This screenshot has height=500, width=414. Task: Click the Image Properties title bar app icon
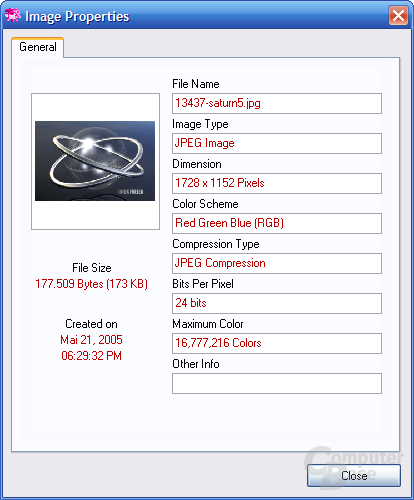pos(13,15)
